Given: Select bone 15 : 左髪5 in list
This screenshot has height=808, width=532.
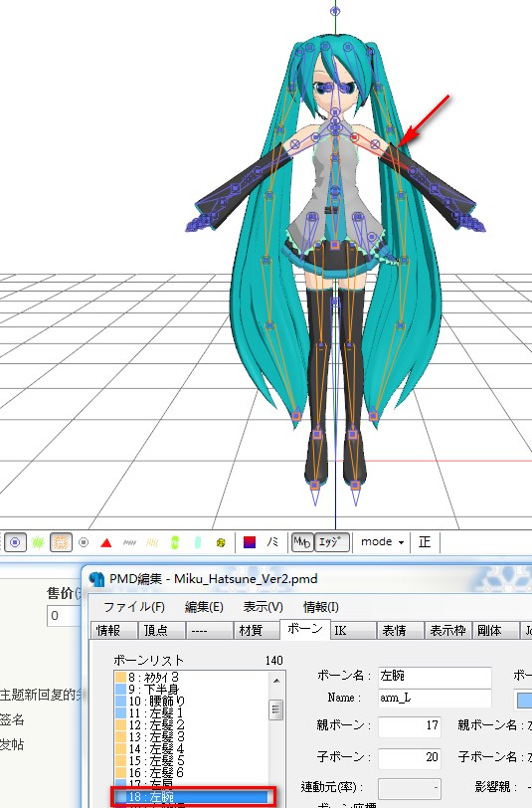Looking at the screenshot, I should [x=191, y=760].
